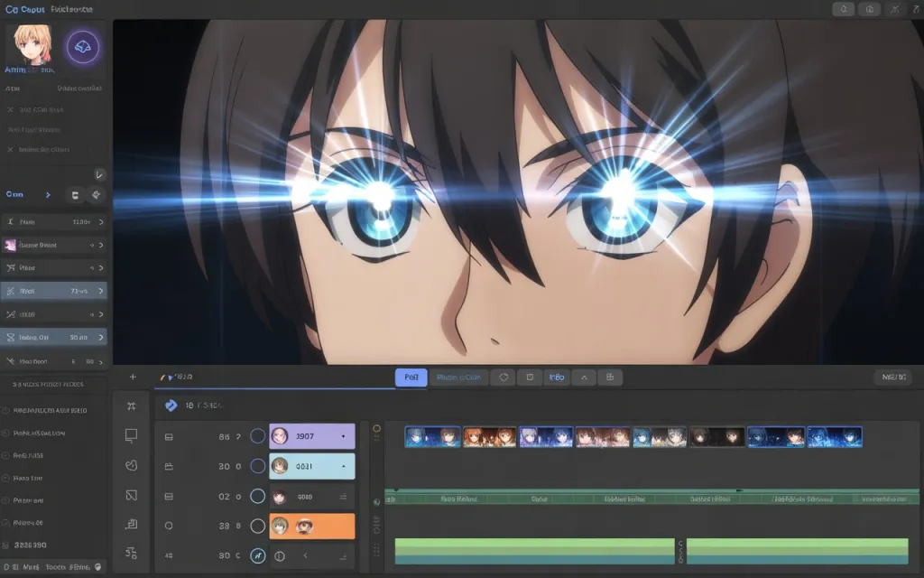The height and width of the screenshot is (578, 924).
Task: Click the left-pointing chevron in the bottom track row
Action: click(305, 555)
